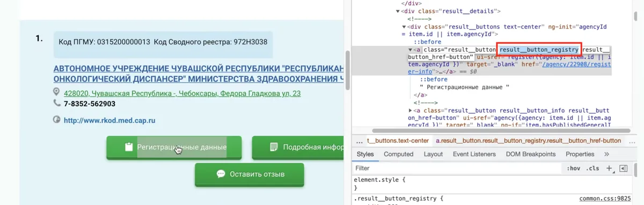Open the address link 428020, Чувашская Республика
This screenshot has width=644, height=205.
click(x=182, y=93)
